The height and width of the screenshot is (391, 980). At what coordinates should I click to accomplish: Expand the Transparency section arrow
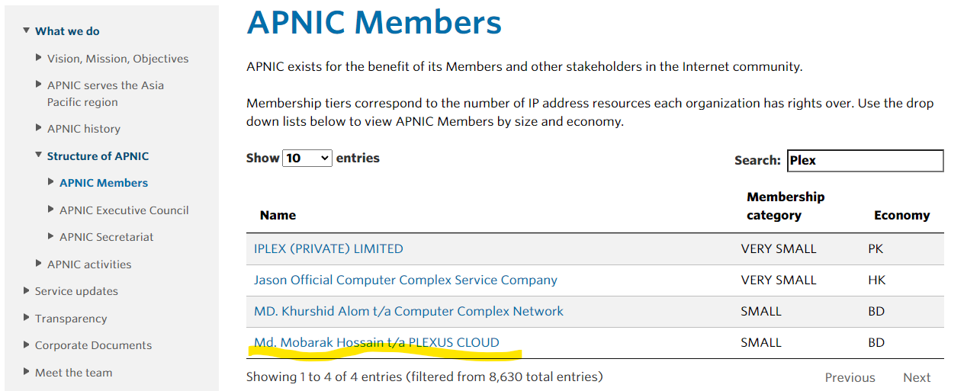click(27, 319)
